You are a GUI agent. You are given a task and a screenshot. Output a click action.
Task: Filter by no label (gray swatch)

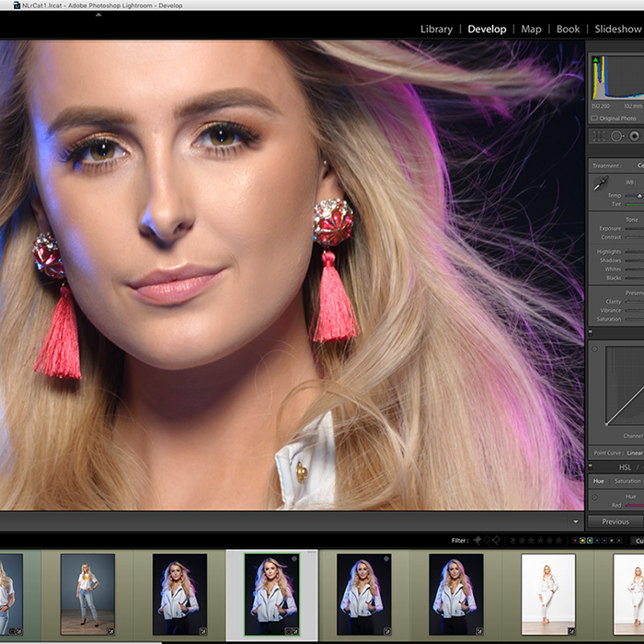pos(619,541)
